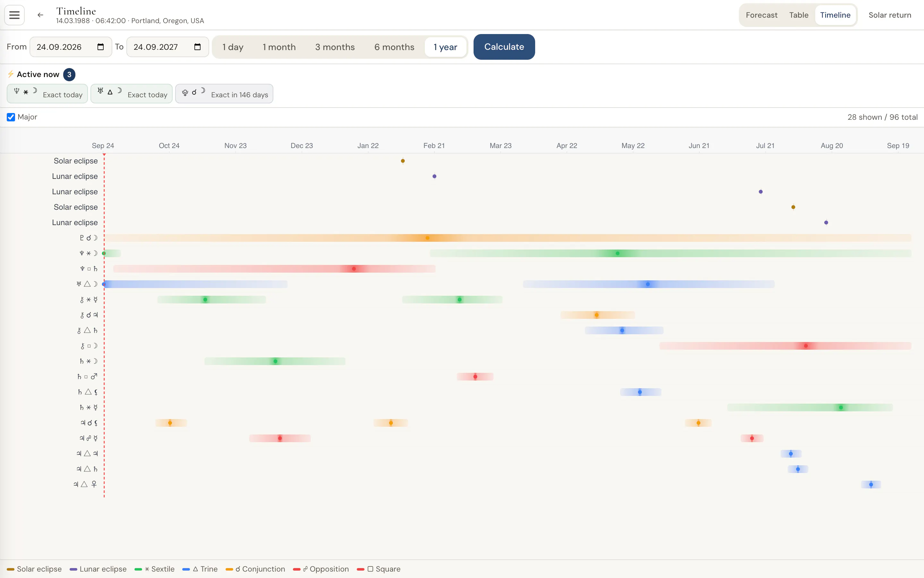Screen dimensions: 924x578
Task: Select the 3 months range
Action: (335, 47)
